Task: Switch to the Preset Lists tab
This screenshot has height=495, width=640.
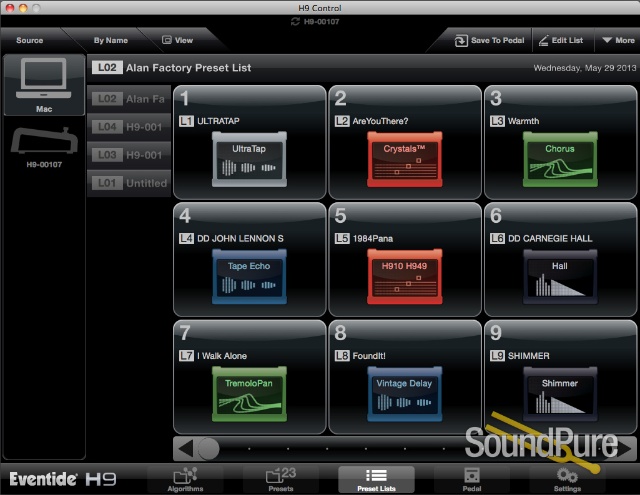Action: 376,479
